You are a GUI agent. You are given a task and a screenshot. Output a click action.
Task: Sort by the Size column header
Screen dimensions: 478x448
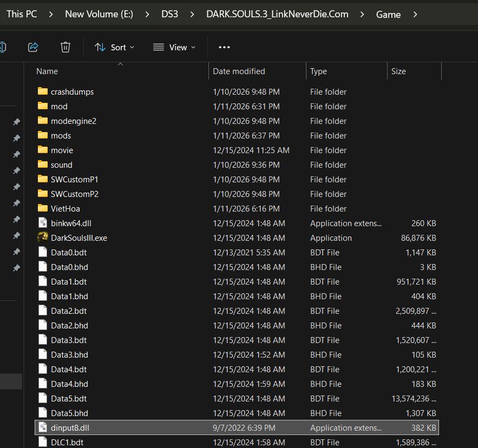398,71
